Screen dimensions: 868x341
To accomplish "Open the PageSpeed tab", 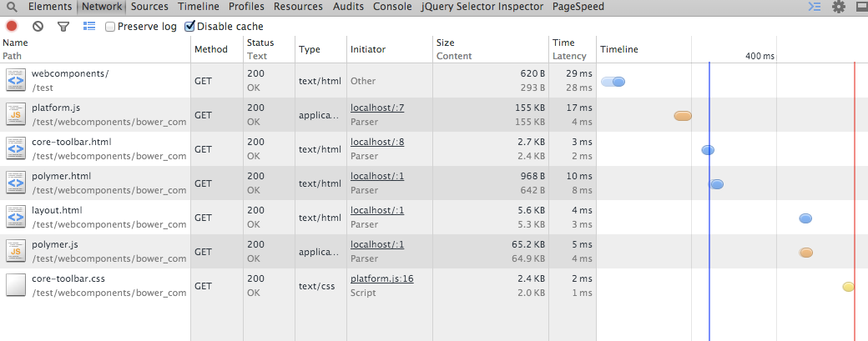I will point(578,7).
